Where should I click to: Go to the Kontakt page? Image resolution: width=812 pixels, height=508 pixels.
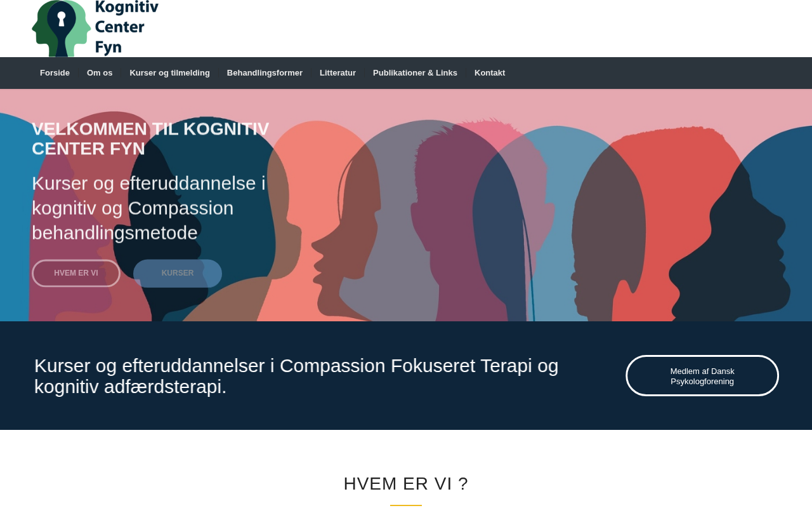pyautogui.click(x=490, y=73)
